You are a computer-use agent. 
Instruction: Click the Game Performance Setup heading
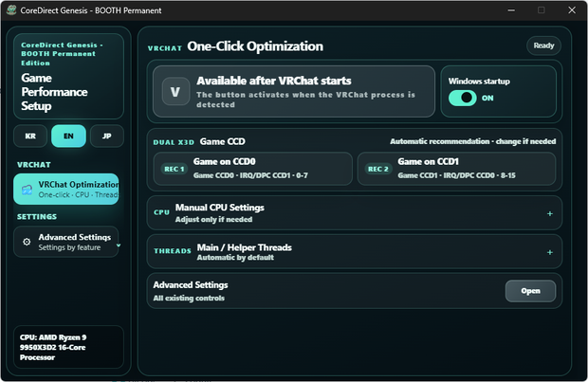54,92
